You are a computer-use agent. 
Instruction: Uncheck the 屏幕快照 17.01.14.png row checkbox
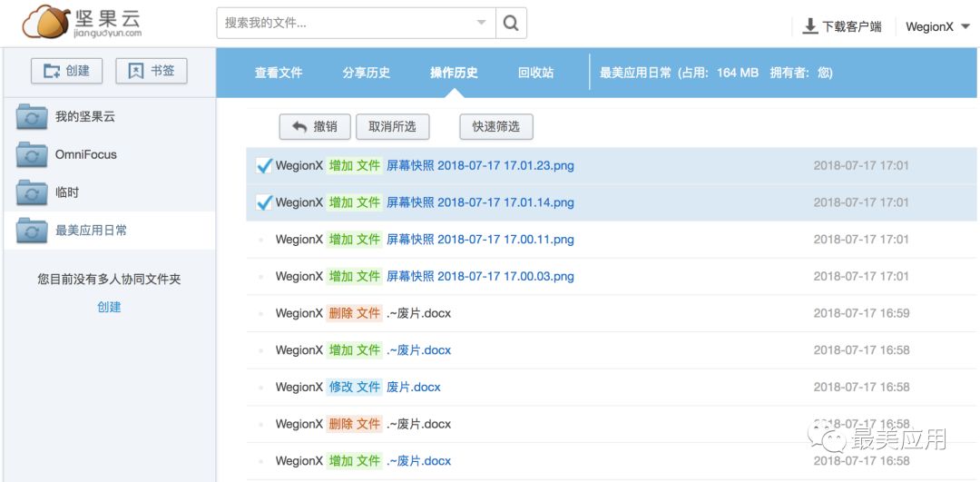pyautogui.click(x=264, y=202)
